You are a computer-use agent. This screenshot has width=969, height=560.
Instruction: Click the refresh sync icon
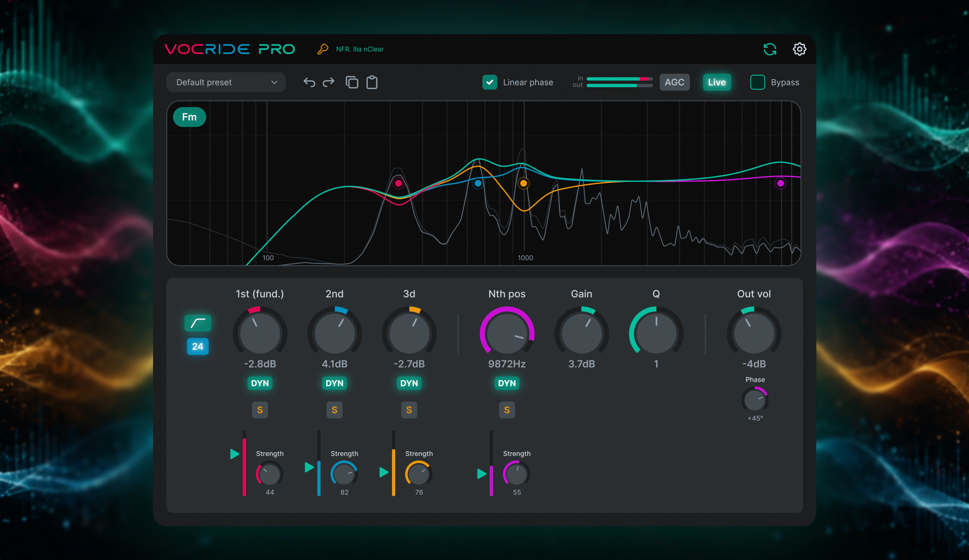770,49
